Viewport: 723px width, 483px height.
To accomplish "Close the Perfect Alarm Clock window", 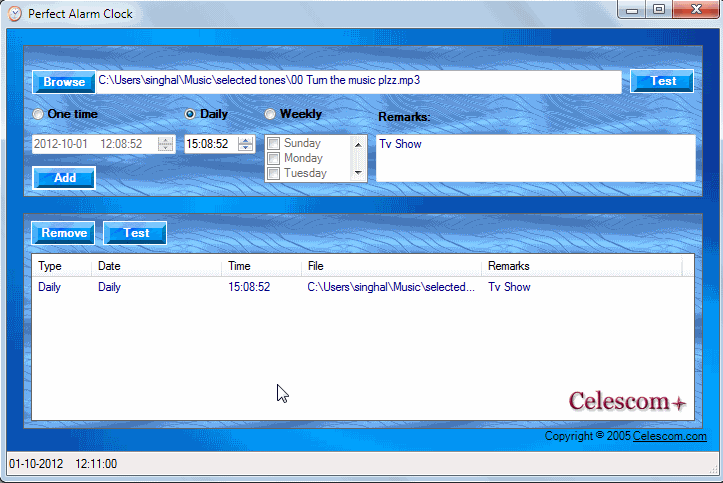I will pyautogui.click(x=696, y=10).
